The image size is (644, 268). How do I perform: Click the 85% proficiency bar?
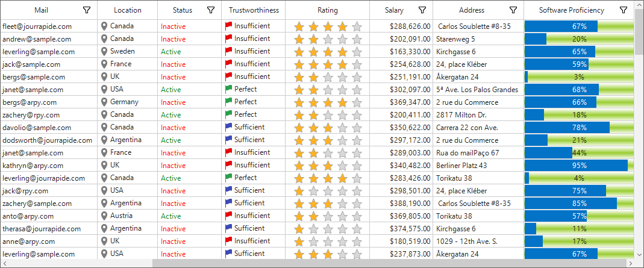tap(579, 204)
